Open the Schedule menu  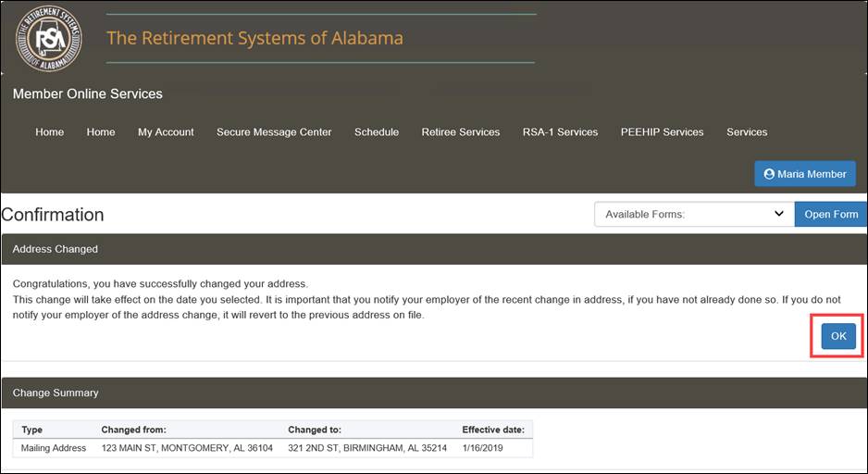pyautogui.click(x=377, y=132)
